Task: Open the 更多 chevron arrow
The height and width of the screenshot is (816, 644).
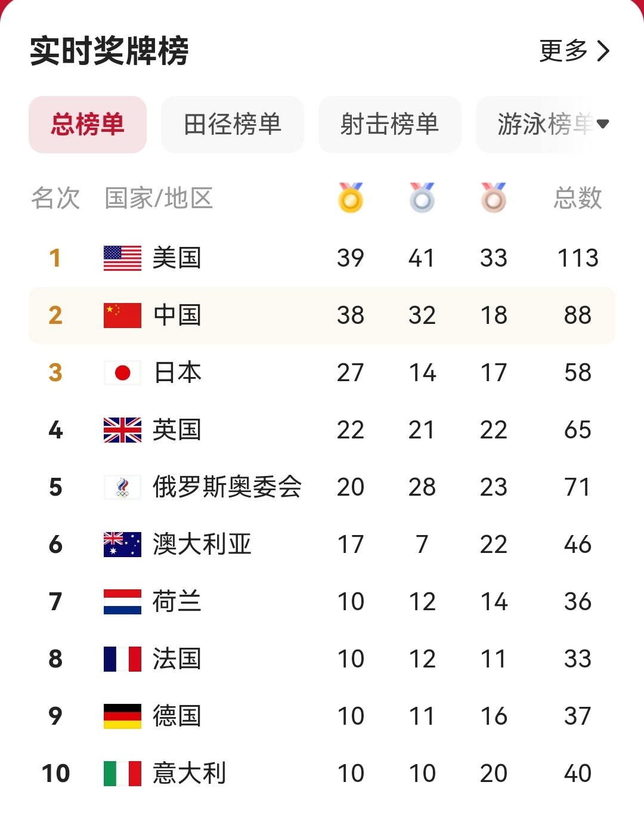Action: (x=603, y=51)
